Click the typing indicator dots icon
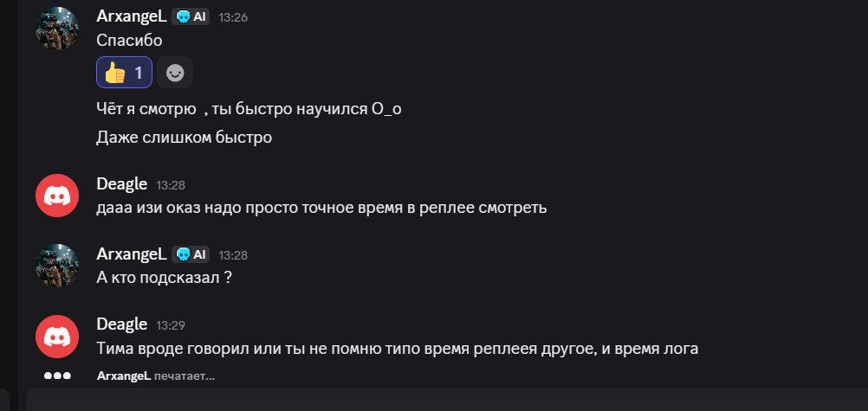The image size is (868, 411). [x=57, y=376]
